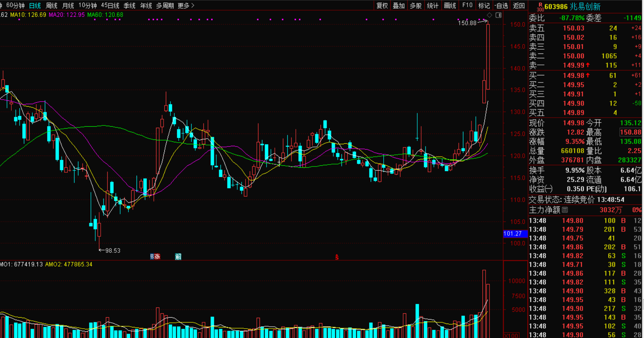Open the 主力净额 detail list icon

pyautogui.click(x=565, y=210)
